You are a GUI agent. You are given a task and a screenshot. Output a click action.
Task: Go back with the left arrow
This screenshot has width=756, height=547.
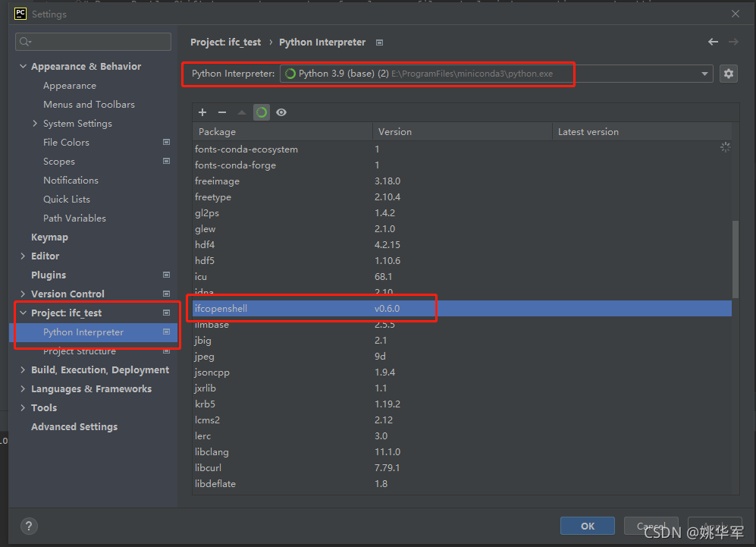713,42
